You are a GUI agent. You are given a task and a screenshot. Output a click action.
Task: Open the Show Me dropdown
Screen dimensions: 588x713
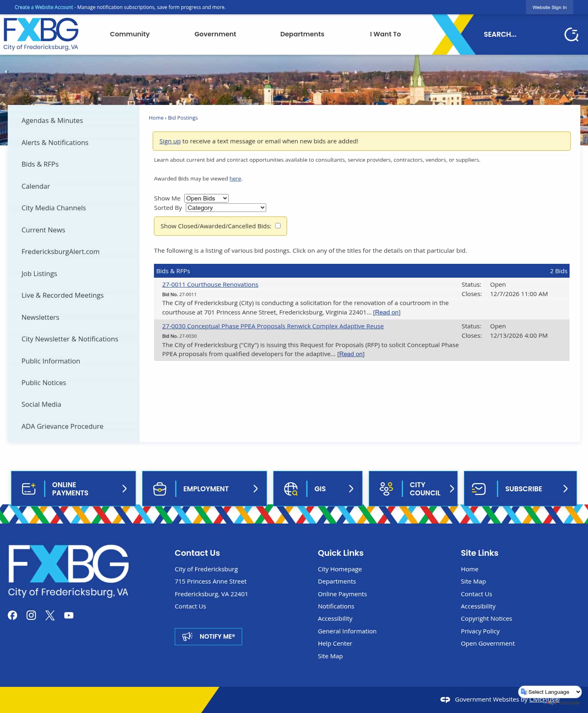click(x=206, y=198)
